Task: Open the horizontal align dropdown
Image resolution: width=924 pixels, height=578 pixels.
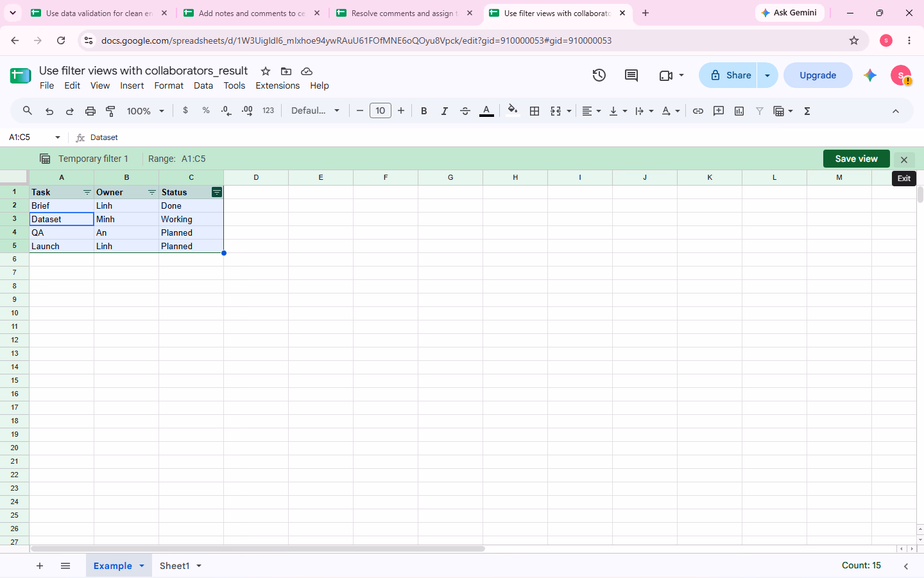Action: (x=592, y=111)
